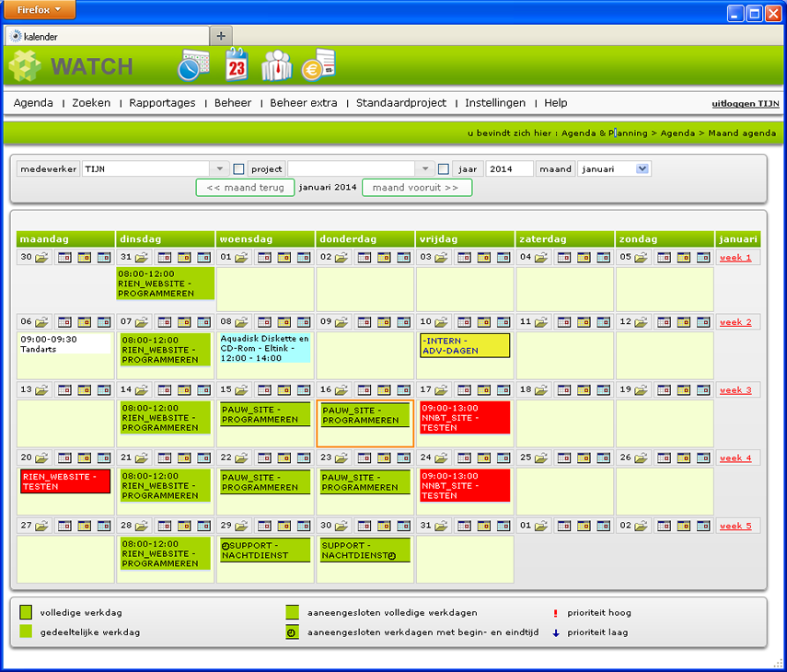Click the uitloggen TIJN link

(x=746, y=104)
